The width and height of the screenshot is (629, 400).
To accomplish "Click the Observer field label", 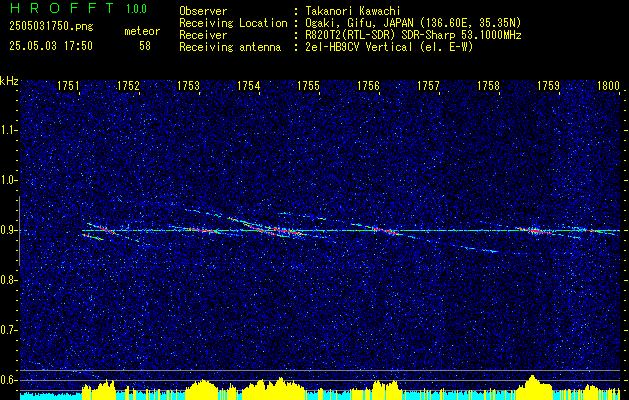I will (x=203, y=11).
